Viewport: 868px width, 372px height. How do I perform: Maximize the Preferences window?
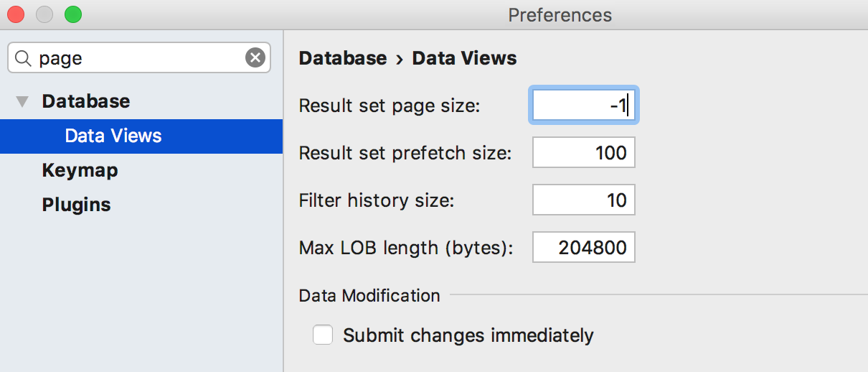click(x=73, y=14)
